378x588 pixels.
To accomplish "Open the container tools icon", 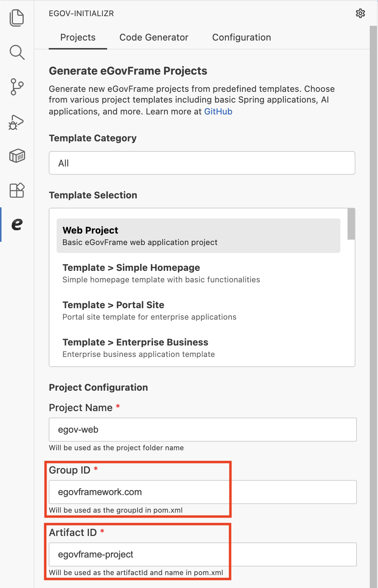I will pos(17,156).
